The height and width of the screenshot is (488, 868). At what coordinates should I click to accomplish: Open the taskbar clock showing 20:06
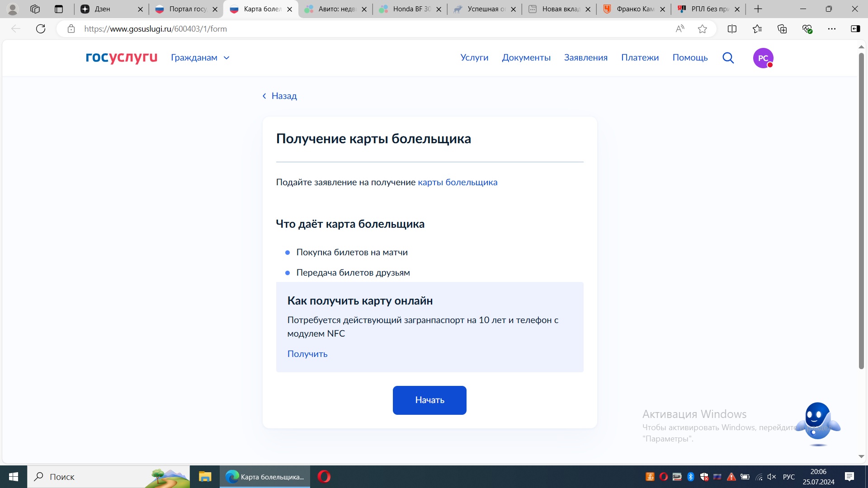point(818,477)
